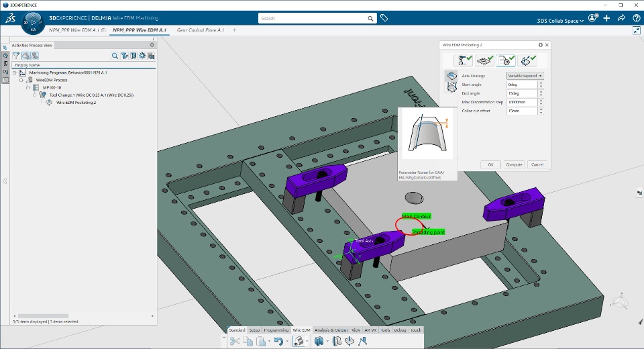Viewport: 644px width, 349px height.
Task: Click the filter funnel icon in Activities panel
Action: 16,56
